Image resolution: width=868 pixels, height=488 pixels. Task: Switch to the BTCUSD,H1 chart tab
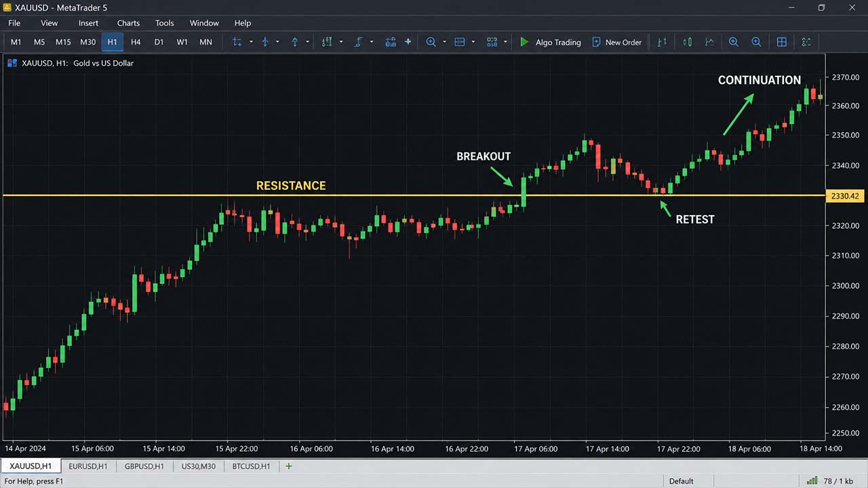(x=251, y=466)
